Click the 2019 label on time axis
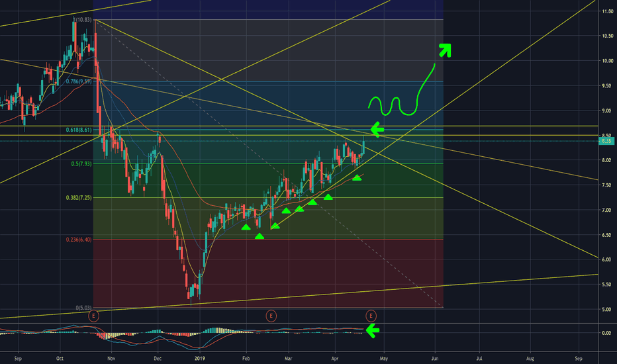The width and height of the screenshot is (617, 364). [200, 359]
